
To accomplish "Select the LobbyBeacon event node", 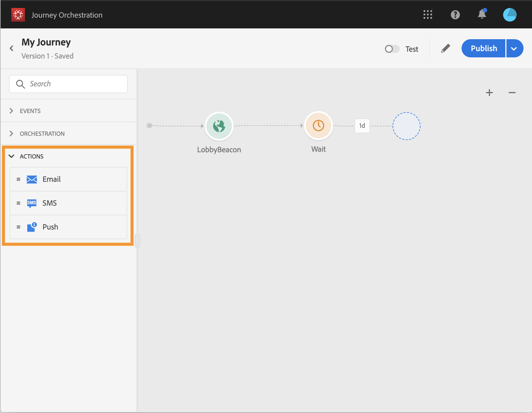I will (x=219, y=126).
